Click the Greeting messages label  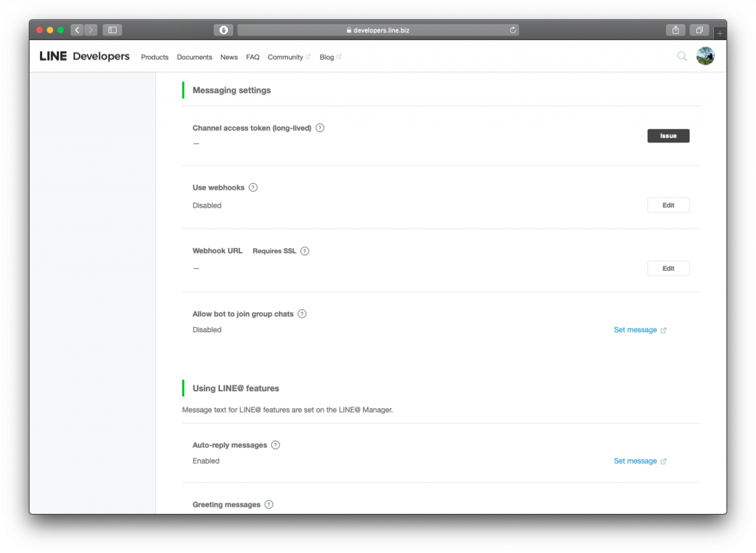coord(226,504)
